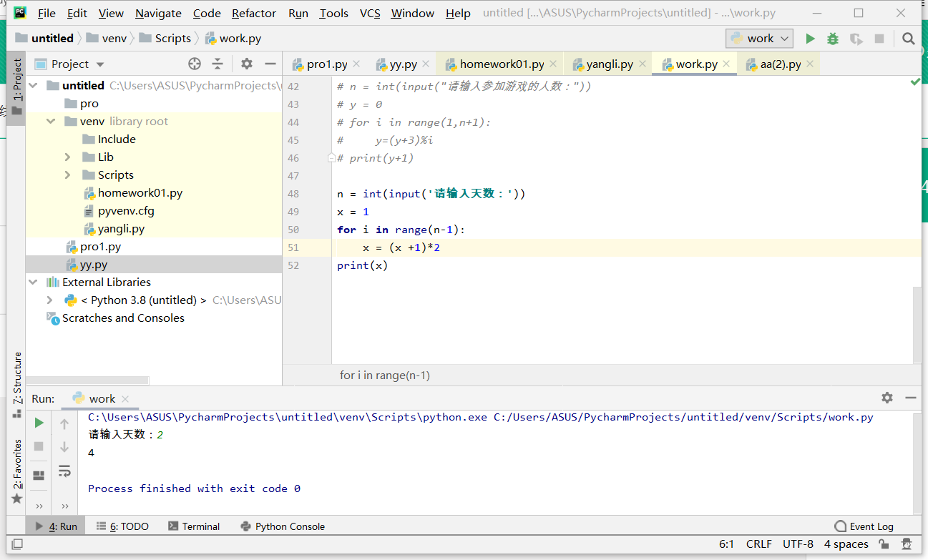Collapse the venv library root folder

coord(51,122)
